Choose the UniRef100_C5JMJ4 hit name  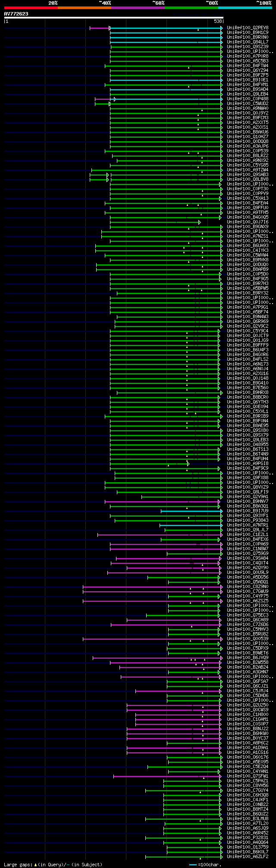(248, 691)
